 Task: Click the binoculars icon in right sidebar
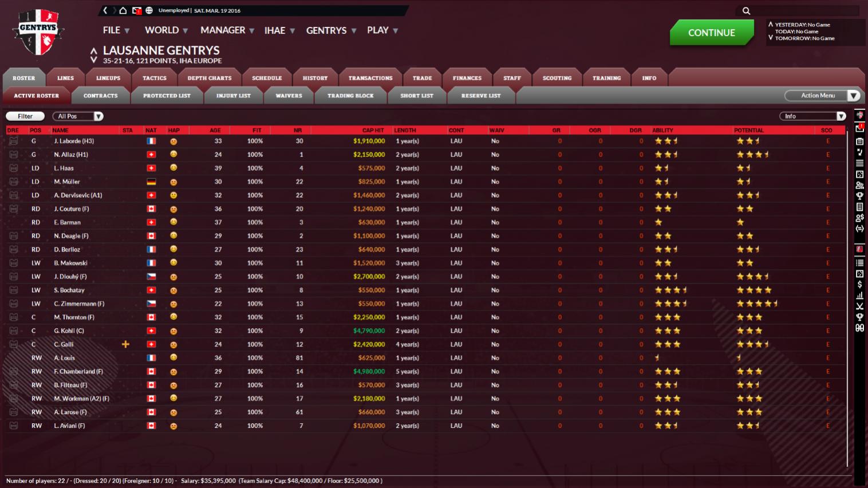tap(859, 328)
